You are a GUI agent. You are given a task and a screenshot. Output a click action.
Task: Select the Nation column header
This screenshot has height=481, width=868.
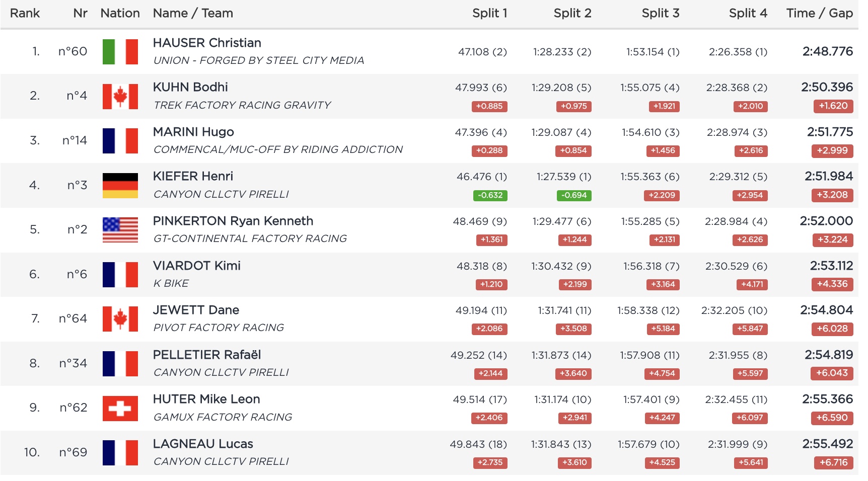click(x=120, y=14)
